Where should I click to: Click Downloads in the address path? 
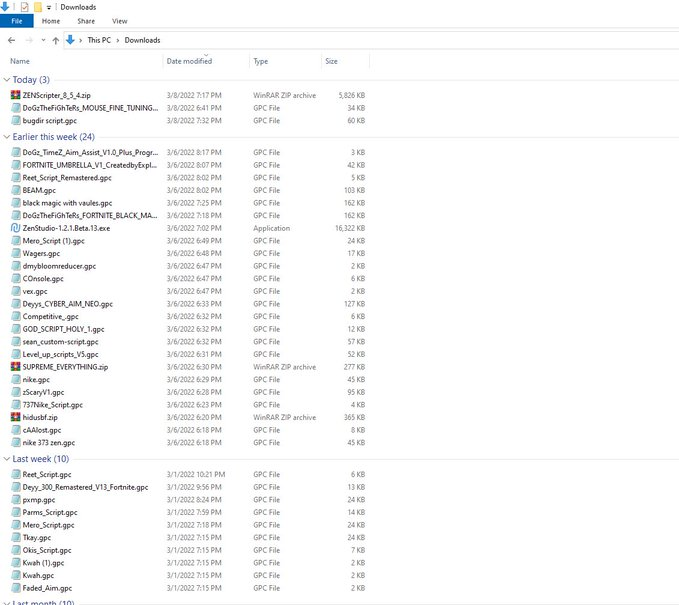point(142,40)
